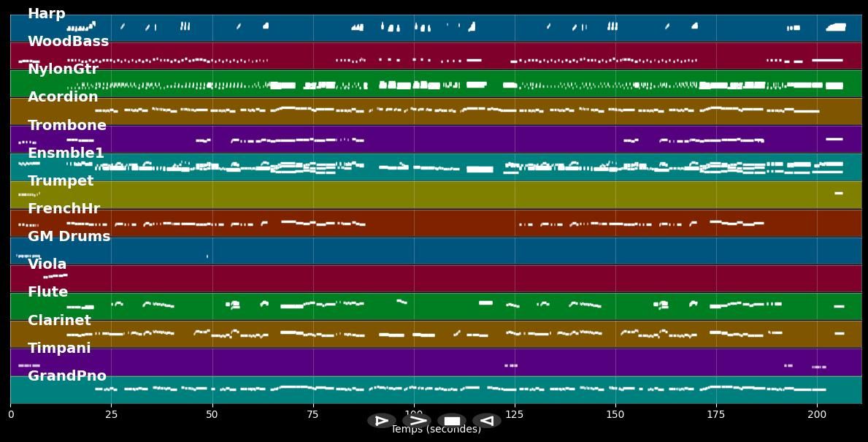Click the NylonGtr track name
The height and width of the screenshot is (442, 868).
[63, 69]
